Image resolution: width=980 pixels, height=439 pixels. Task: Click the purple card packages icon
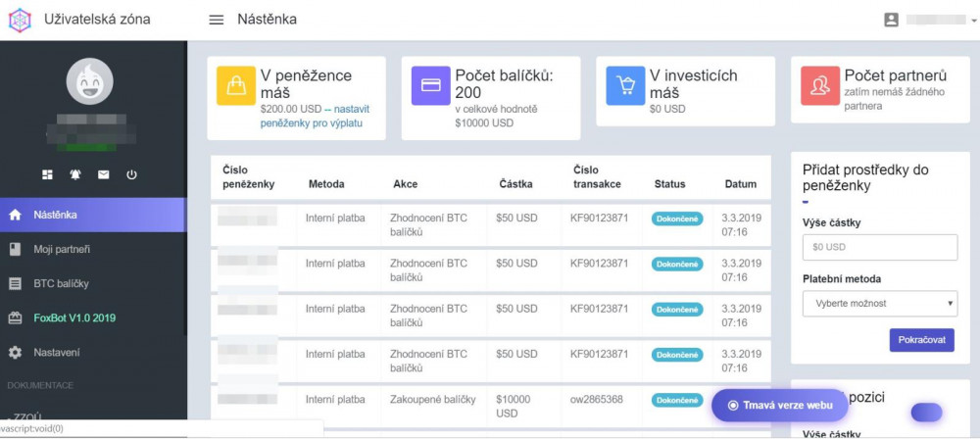[x=430, y=85]
